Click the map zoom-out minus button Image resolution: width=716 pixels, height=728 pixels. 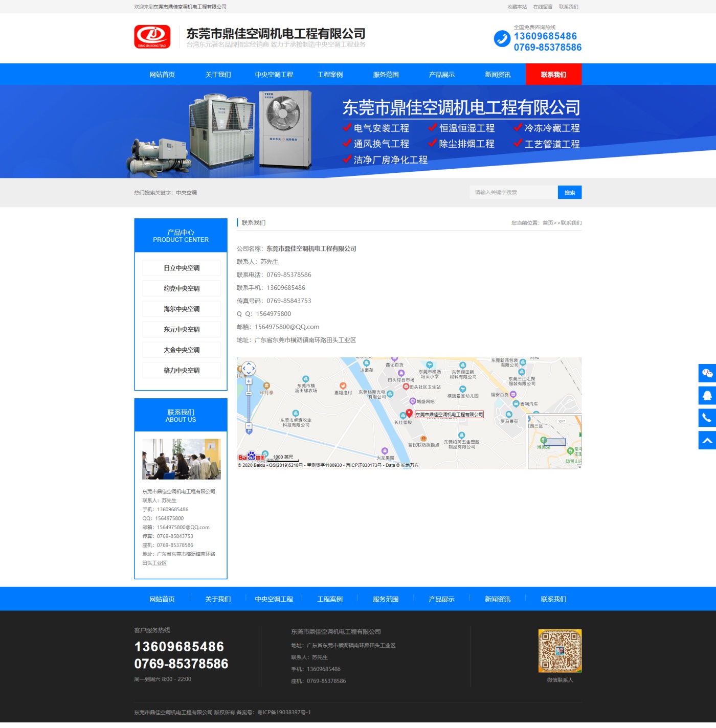pyautogui.click(x=249, y=426)
